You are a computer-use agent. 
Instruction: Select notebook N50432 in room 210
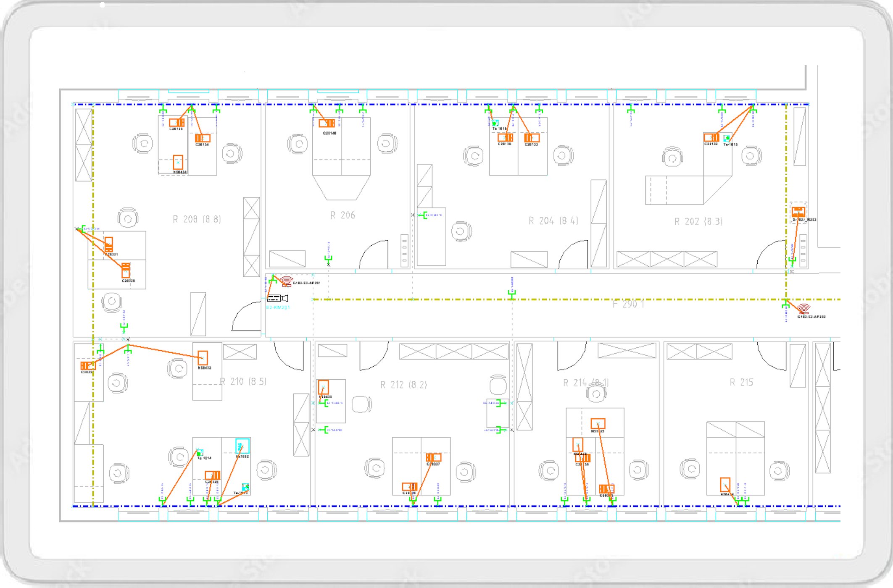pyautogui.click(x=203, y=357)
